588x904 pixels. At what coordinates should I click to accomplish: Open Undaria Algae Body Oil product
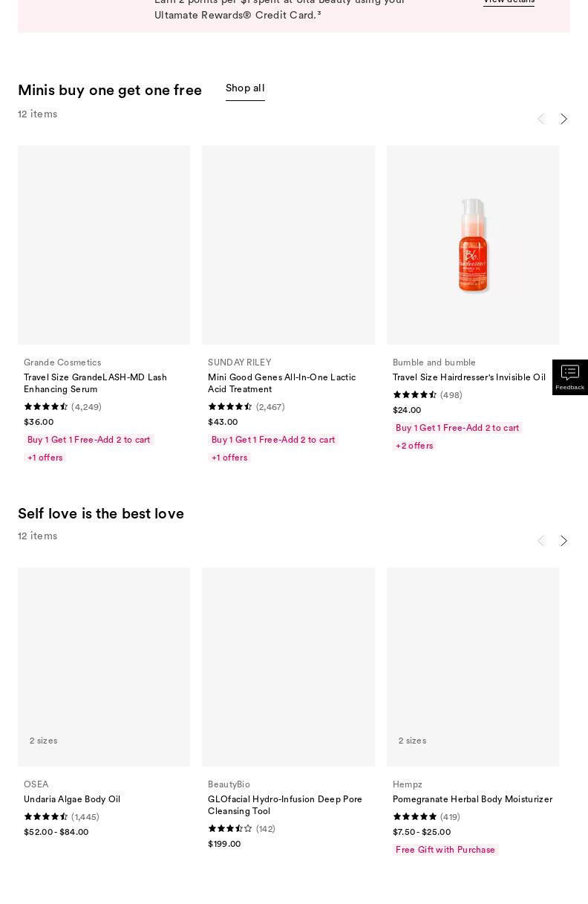[x=72, y=799]
